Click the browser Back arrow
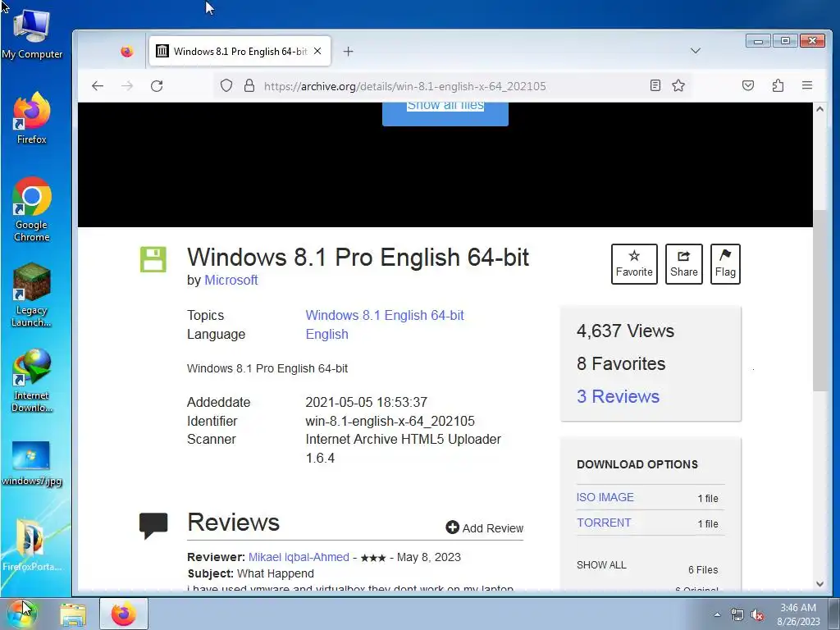The width and height of the screenshot is (840, 630). pyautogui.click(x=97, y=85)
